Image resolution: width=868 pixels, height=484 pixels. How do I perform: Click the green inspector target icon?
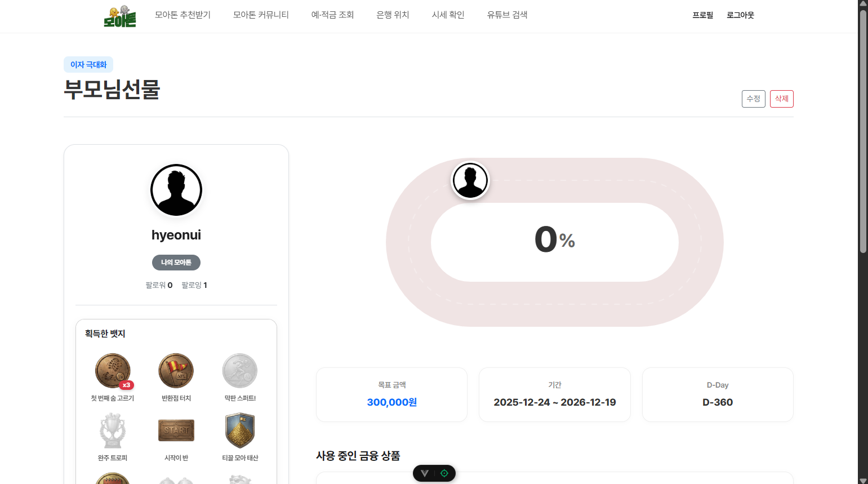click(x=444, y=473)
